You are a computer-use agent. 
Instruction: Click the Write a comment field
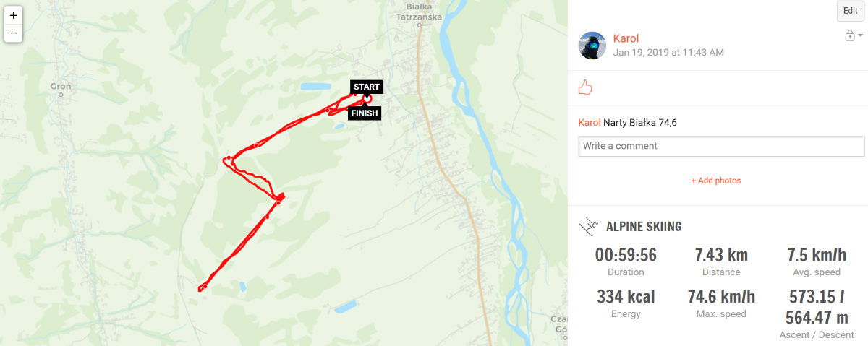(721, 146)
